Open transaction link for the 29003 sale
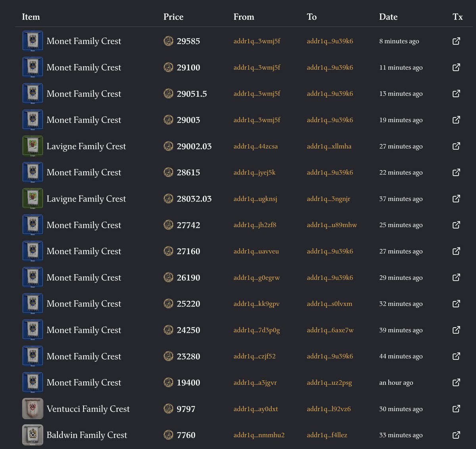The height and width of the screenshot is (449, 476). click(456, 119)
